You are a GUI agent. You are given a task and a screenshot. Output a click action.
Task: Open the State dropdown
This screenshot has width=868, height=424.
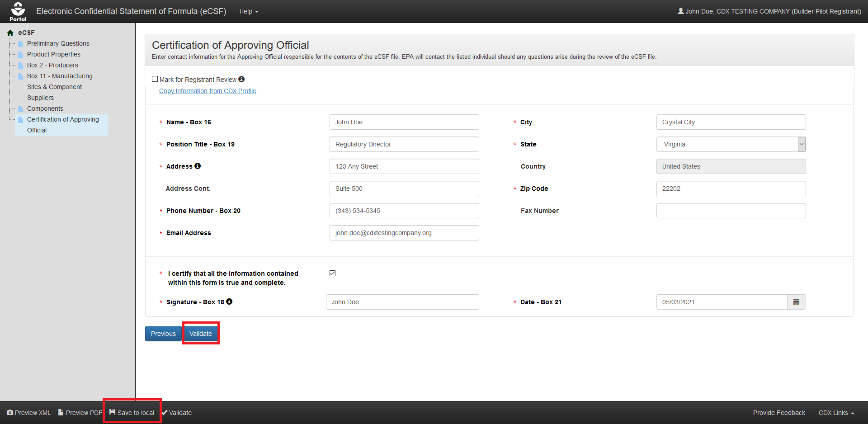(731, 144)
